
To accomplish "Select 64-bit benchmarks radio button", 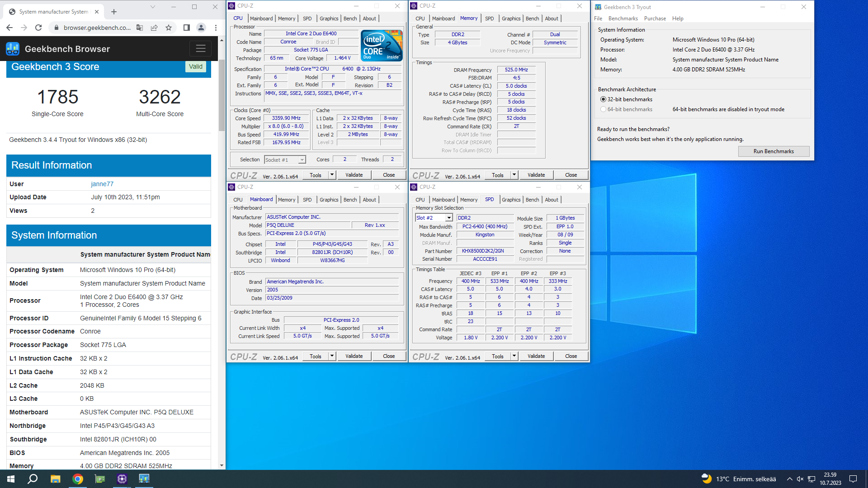I will pyautogui.click(x=603, y=109).
